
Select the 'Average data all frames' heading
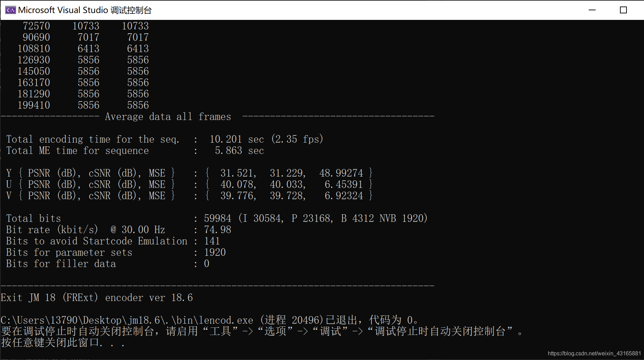click(168, 117)
